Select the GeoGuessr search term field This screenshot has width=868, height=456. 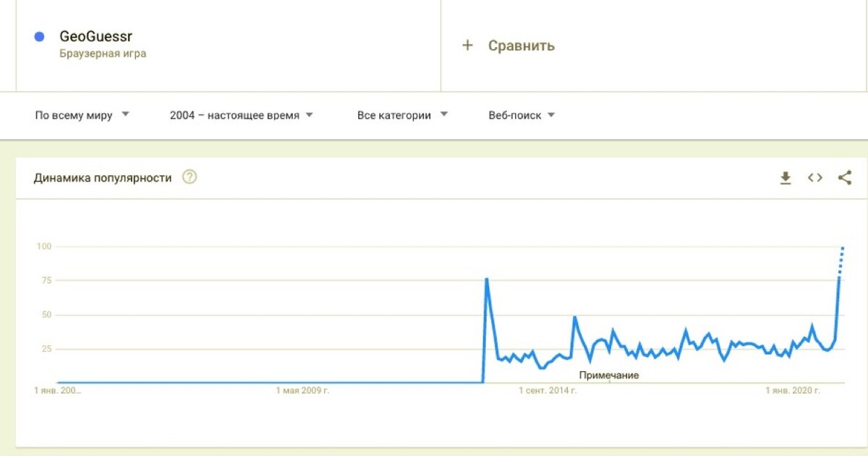coord(229,45)
